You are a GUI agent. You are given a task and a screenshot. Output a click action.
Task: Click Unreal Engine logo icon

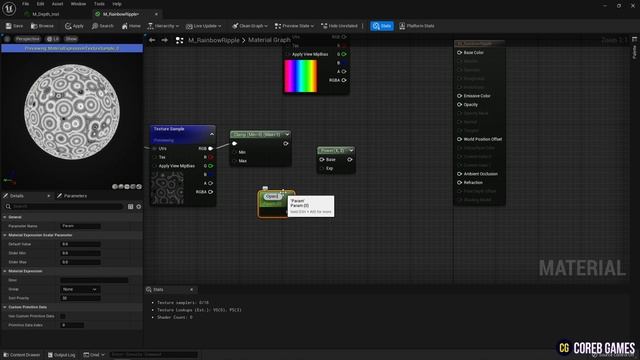coord(9,8)
